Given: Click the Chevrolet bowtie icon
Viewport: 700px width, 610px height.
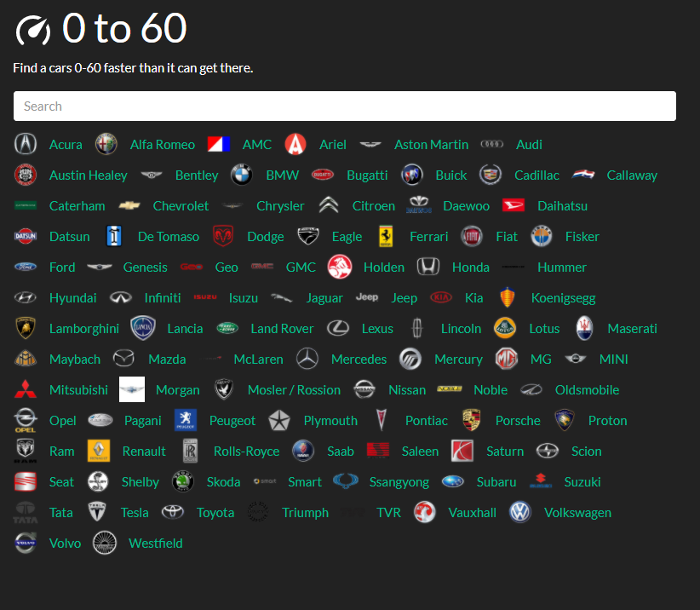Looking at the screenshot, I should pyautogui.click(x=129, y=205).
